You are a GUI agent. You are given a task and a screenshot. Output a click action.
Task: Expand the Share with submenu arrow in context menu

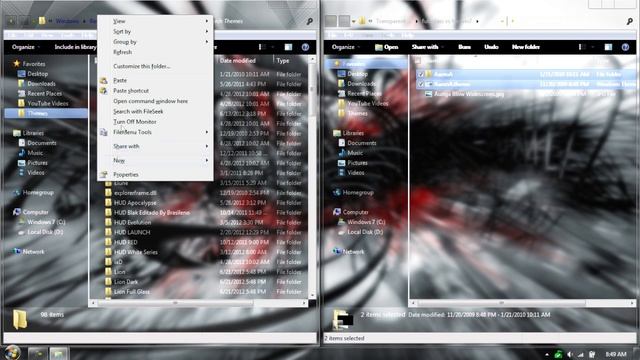(x=207, y=146)
